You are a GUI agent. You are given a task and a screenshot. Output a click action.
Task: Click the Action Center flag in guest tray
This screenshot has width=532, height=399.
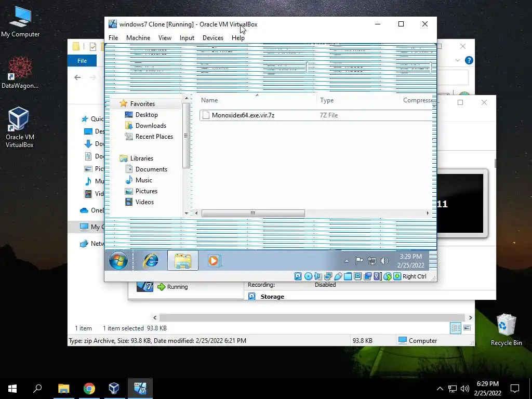coord(359,261)
